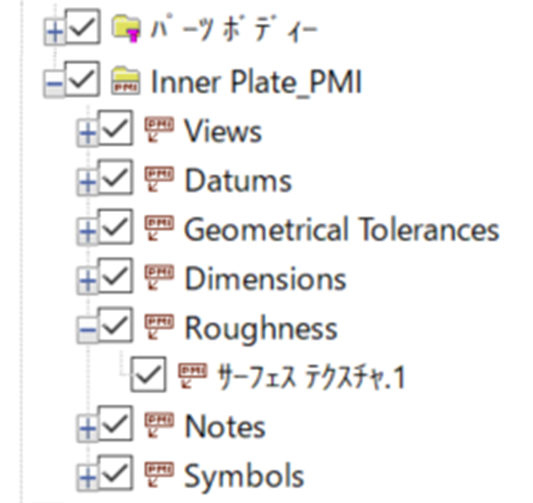Click the PMI icon beside Datums
Viewport: 533px width, 503px height.
159,179
